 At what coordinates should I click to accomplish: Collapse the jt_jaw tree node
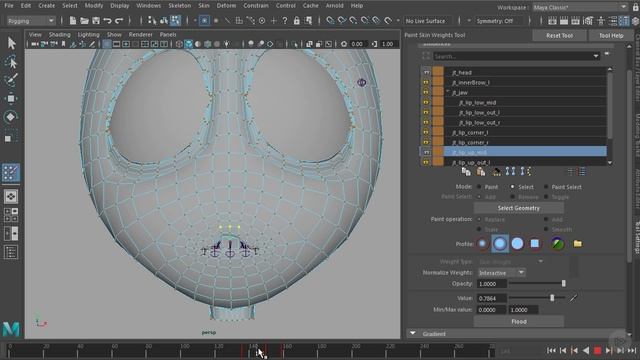[448, 92]
